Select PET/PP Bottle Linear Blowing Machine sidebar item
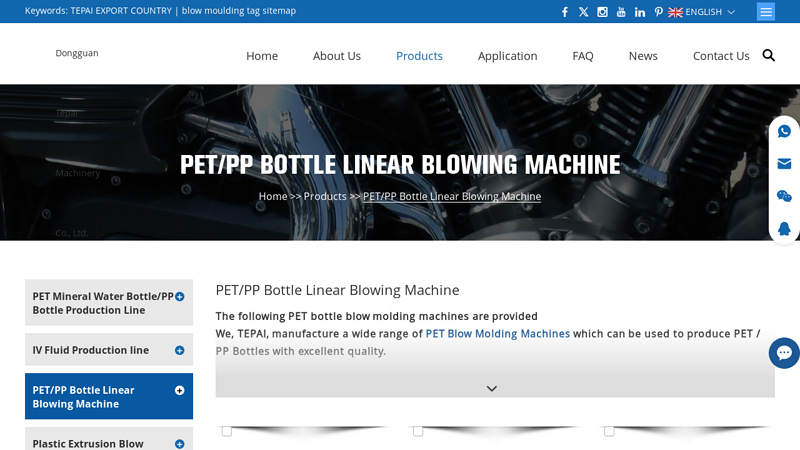This screenshot has height=450, width=800. coord(84,397)
